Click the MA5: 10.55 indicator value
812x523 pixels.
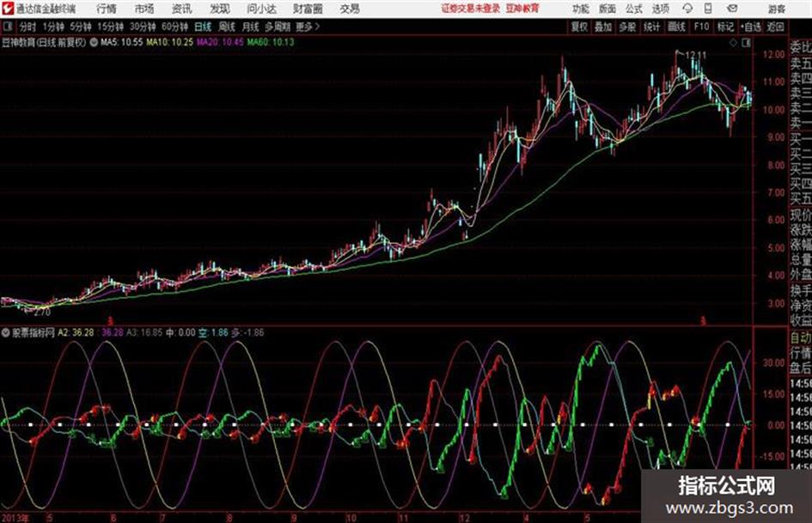pyautogui.click(x=122, y=42)
